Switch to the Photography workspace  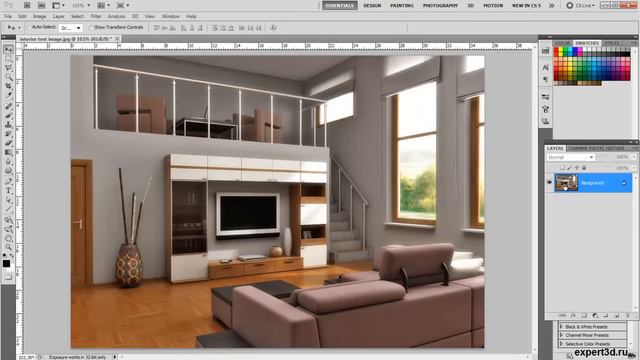coord(440,5)
